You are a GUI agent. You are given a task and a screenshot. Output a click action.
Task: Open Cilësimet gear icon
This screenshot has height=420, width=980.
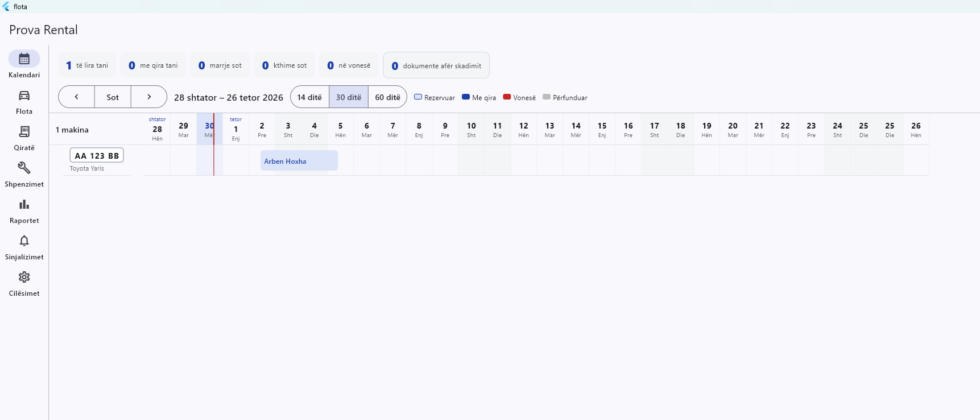pyautogui.click(x=24, y=277)
